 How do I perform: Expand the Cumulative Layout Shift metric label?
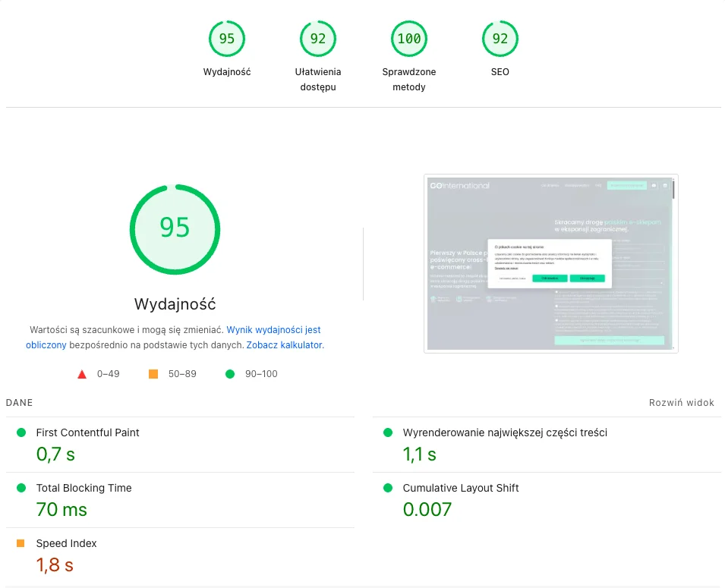point(461,488)
